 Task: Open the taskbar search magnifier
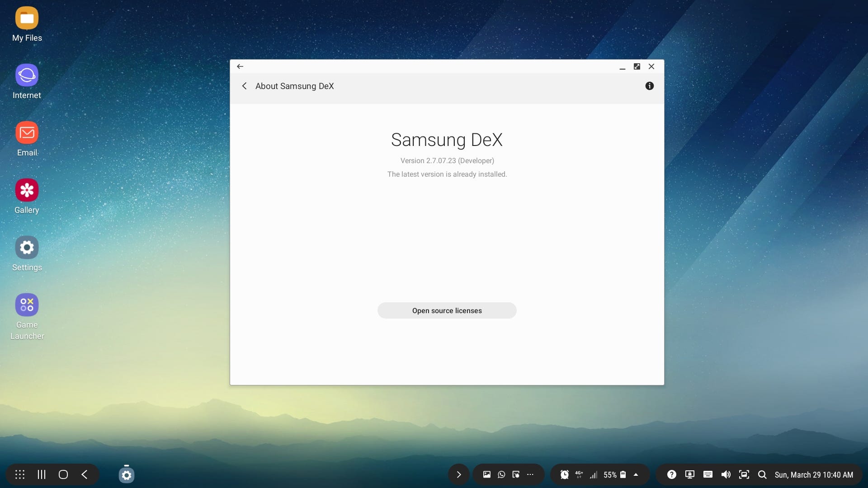click(762, 474)
